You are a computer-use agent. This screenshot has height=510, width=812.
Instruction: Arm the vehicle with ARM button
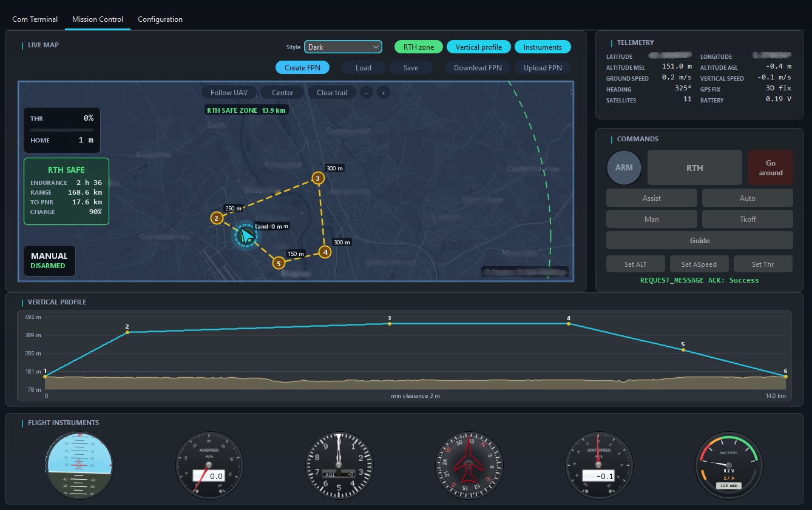(x=624, y=167)
